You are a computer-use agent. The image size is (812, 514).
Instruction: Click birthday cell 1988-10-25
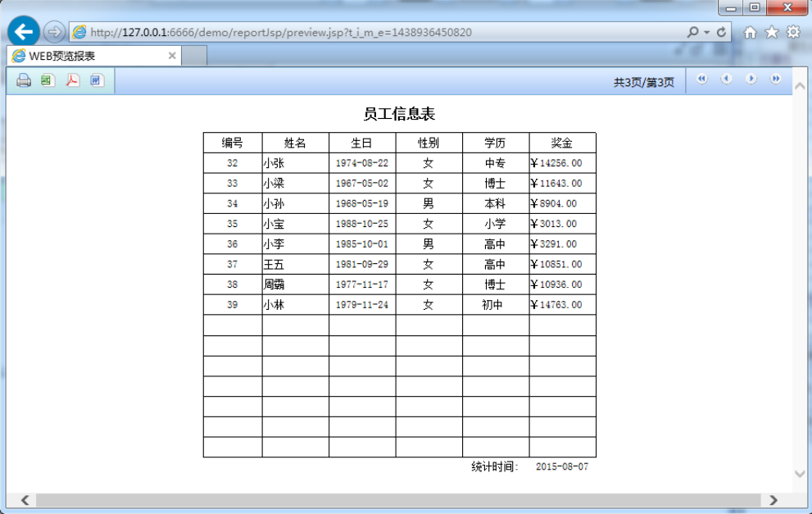click(362, 223)
